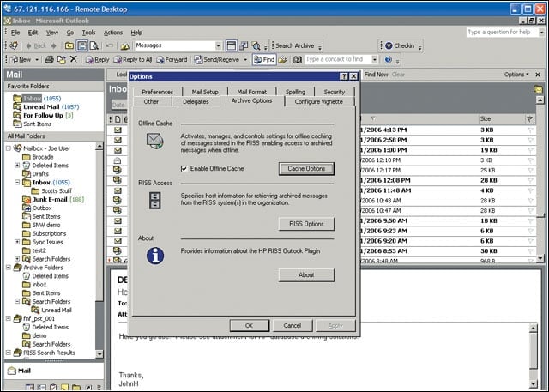Image resolution: width=549 pixels, height=392 pixels.
Task: Click the message list scroll down arrow
Action: pyautogui.click(x=540, y=258)
